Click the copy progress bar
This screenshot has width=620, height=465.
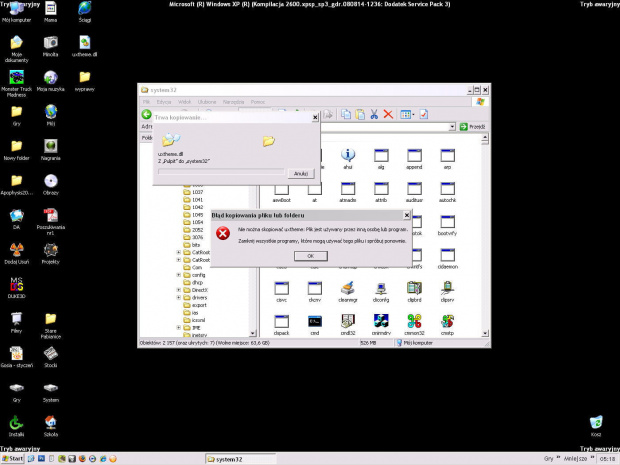[221, 172]
